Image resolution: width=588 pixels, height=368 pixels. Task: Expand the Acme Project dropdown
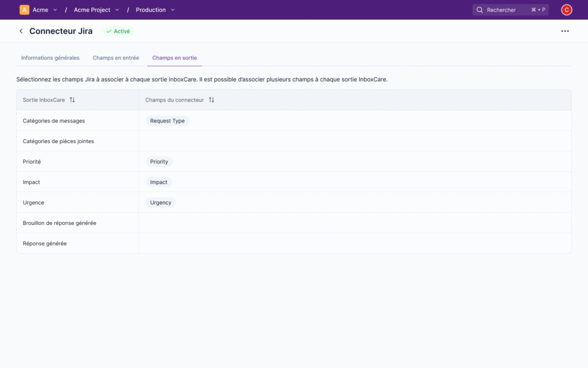(x=117, y=9)
